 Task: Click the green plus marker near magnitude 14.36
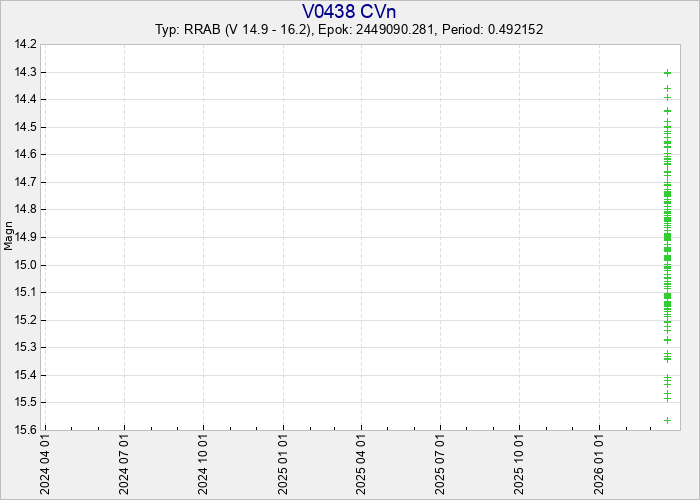(x=667, y=89)
